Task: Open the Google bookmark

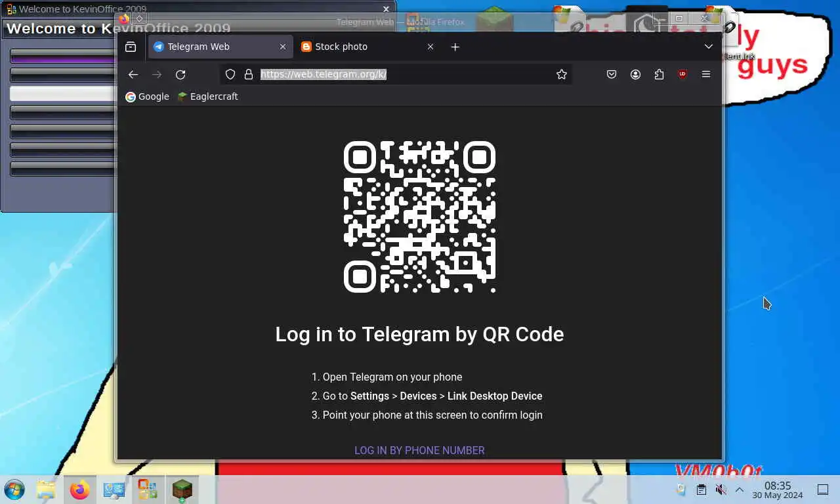Action: [x=147, y=96]
